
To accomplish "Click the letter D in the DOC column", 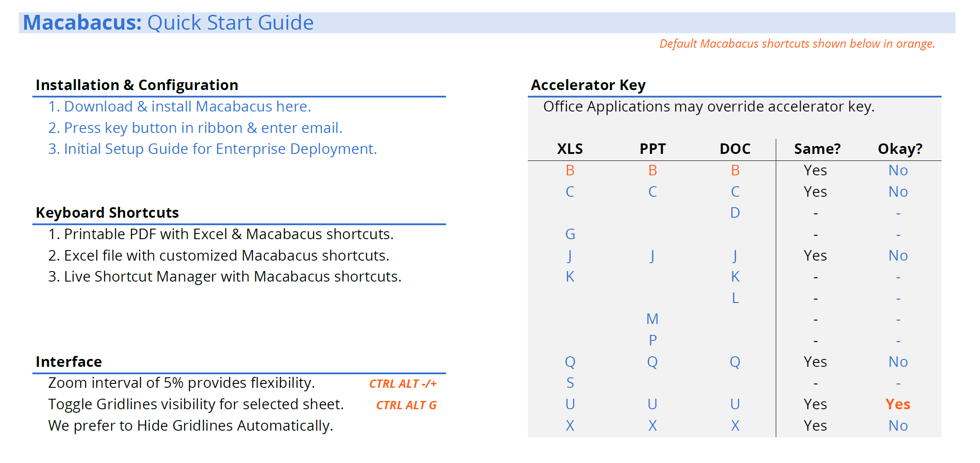I will pos(735,213).
